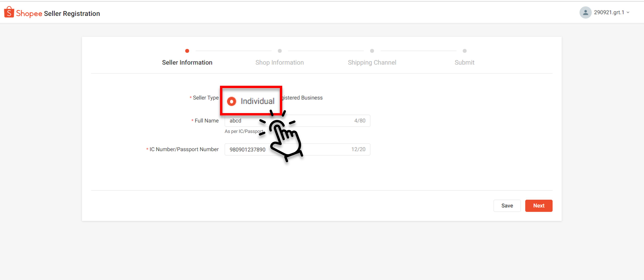
Task: Click the Seller Information step dot
Action: (187, 51)
